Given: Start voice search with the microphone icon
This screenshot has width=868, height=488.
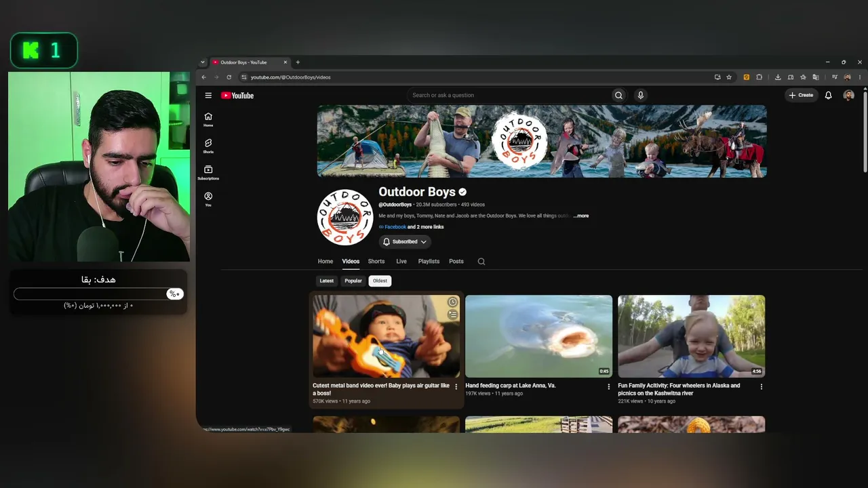Looking at the screenshot, I should (x=640, y=96).
